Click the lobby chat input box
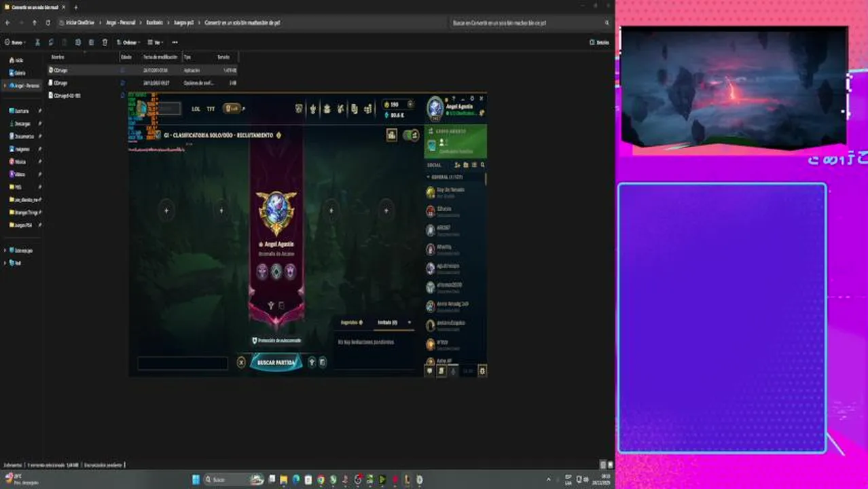 click(x=183, y=363)
